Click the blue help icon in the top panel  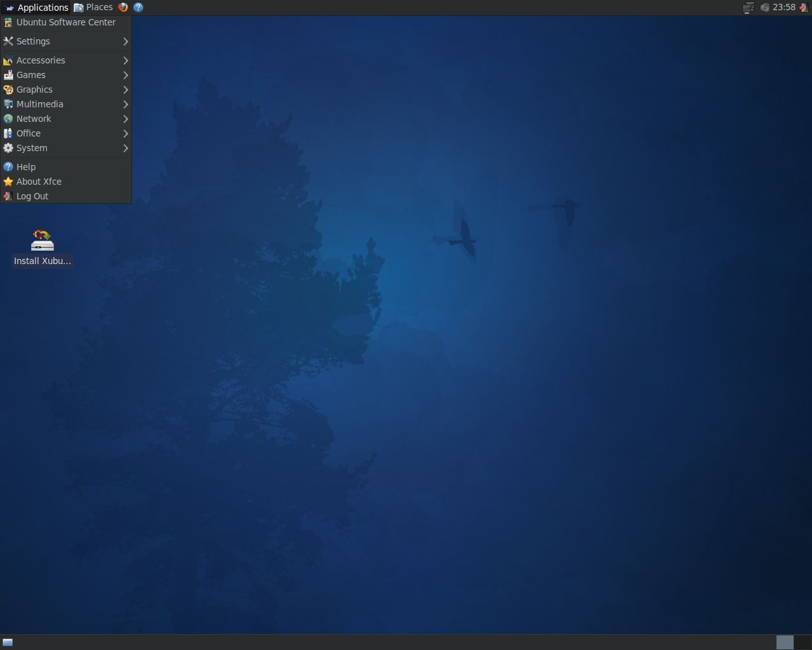pyautogui.click(x=138, y=8)
